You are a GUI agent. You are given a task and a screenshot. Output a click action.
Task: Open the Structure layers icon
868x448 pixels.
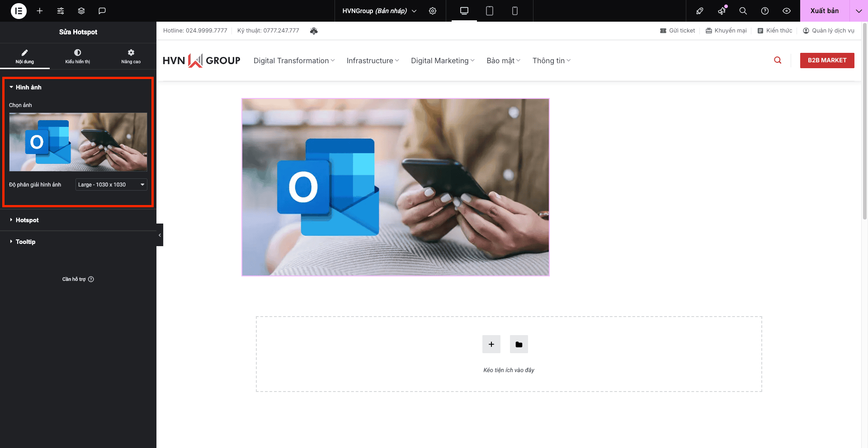pos(81,11)
